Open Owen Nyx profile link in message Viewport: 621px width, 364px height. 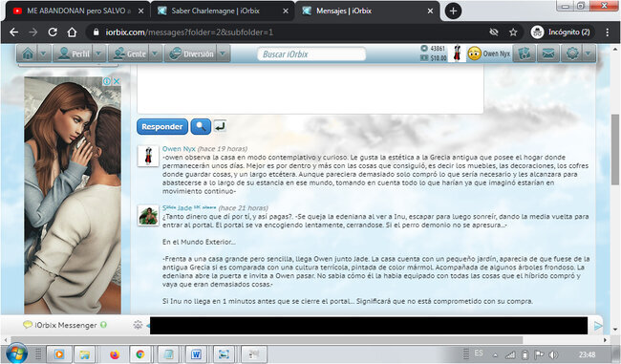pos(179,148)
